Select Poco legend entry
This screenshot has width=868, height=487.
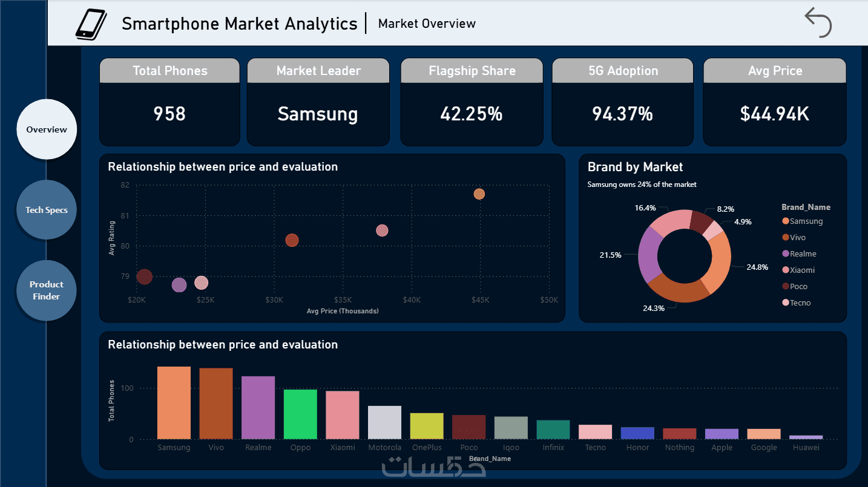795,287
